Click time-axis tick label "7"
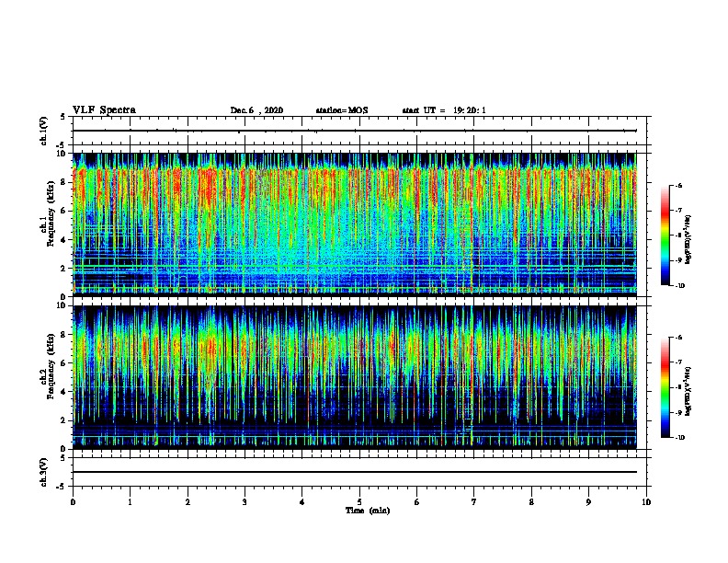The width and height of the screenshot is (728, 563). tap(474, 502)
